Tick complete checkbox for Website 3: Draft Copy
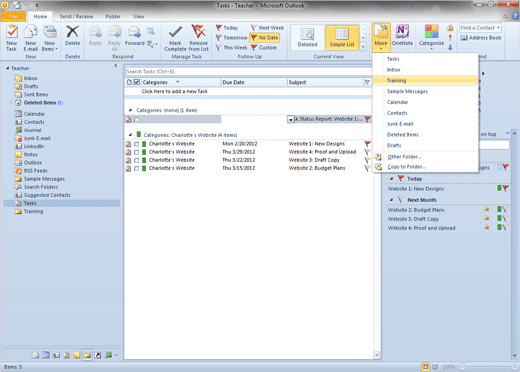 (x=136, y=160)
